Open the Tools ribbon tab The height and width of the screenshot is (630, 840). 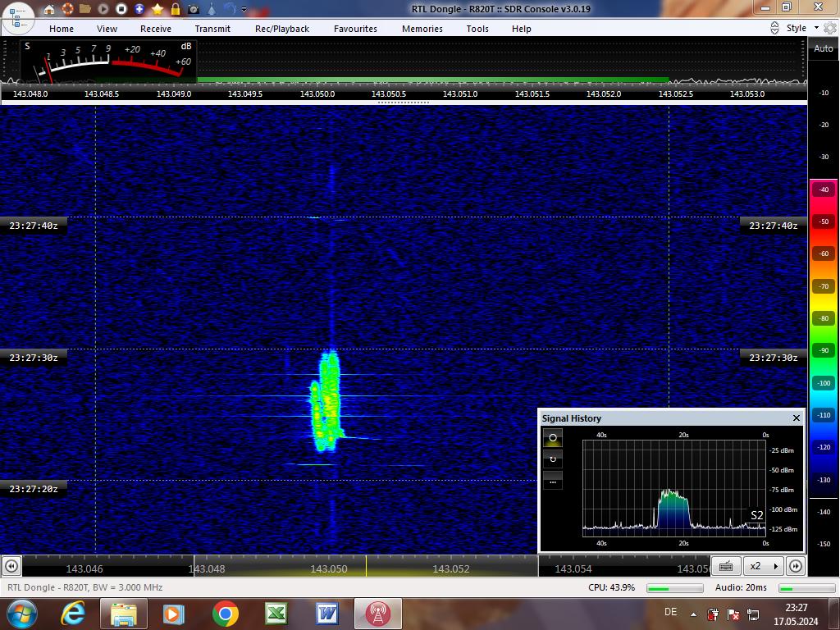click(477, 29)
